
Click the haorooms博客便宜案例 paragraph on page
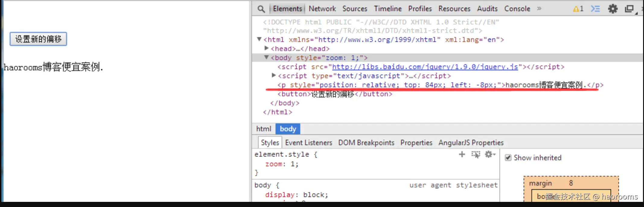(53, 67)
